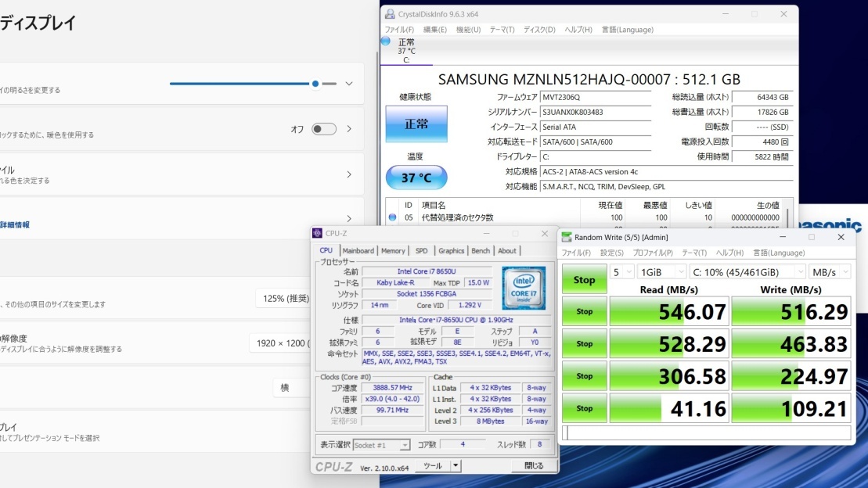Click the serial number S3UANX0K803483

point(595,112)
